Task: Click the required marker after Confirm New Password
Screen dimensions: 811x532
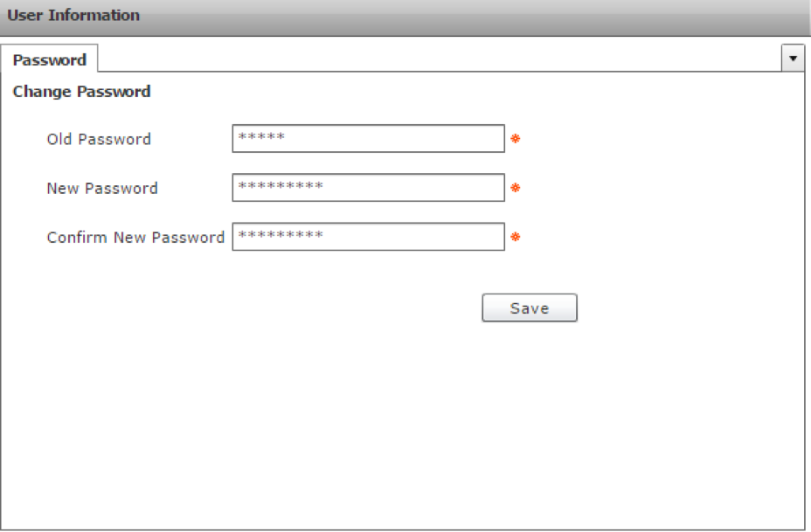Action: pyautogui.click(x=516, y=238)
